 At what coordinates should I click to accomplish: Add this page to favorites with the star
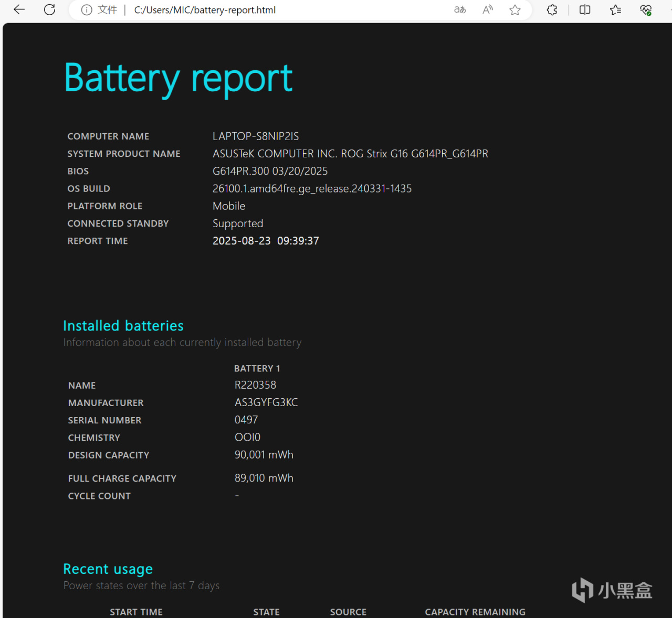coord(515,10)
